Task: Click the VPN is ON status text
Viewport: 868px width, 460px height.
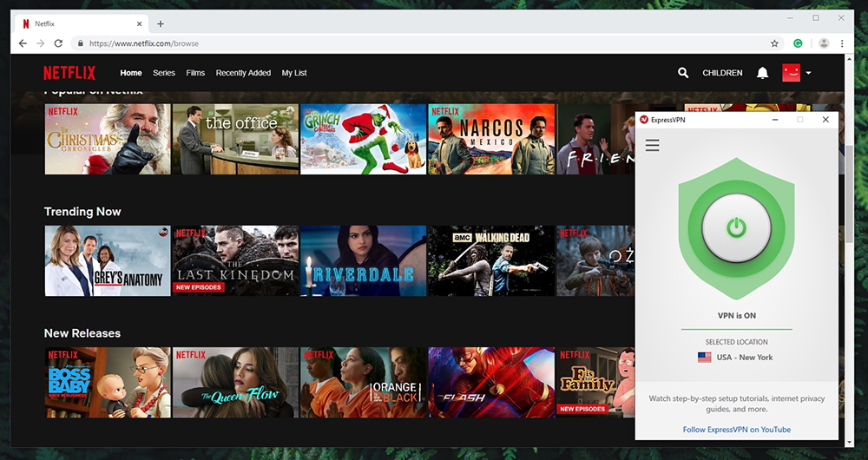Action: click(x=736, y=316)
